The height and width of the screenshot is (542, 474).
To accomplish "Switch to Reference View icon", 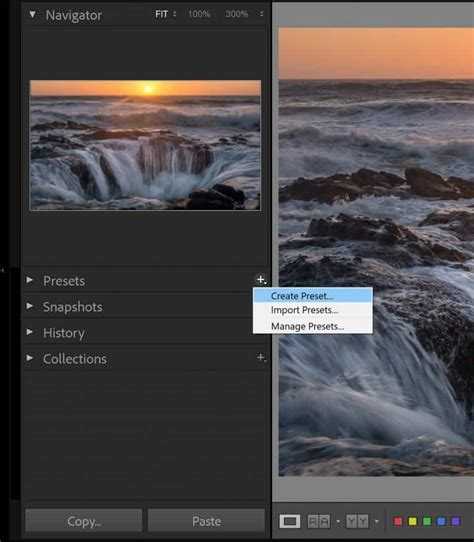I will [319, 521].
